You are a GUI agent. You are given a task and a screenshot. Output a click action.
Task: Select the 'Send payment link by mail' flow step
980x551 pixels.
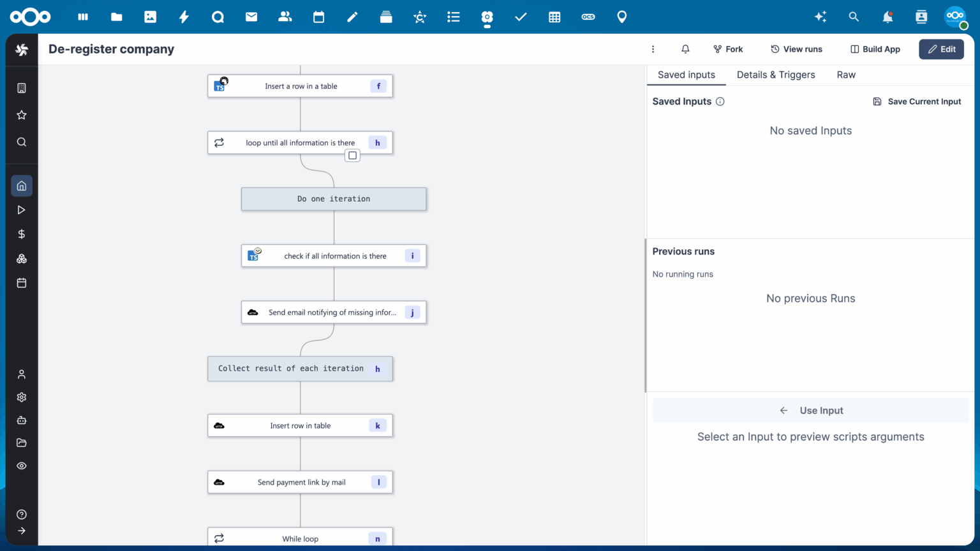[300, 482]
